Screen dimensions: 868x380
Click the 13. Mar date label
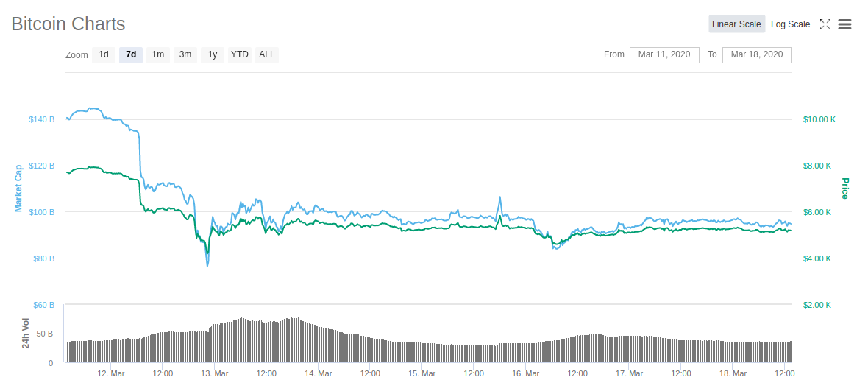(213, 373)
